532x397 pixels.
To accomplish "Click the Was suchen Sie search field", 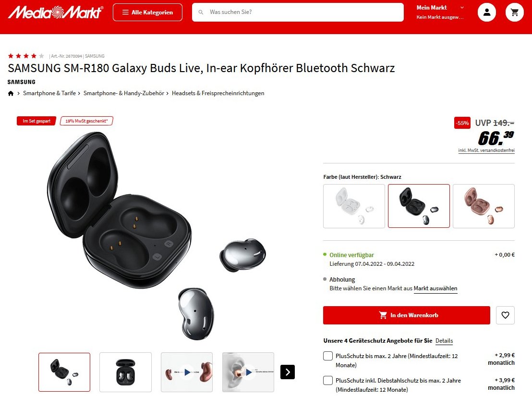I will [x=298, y=12].
